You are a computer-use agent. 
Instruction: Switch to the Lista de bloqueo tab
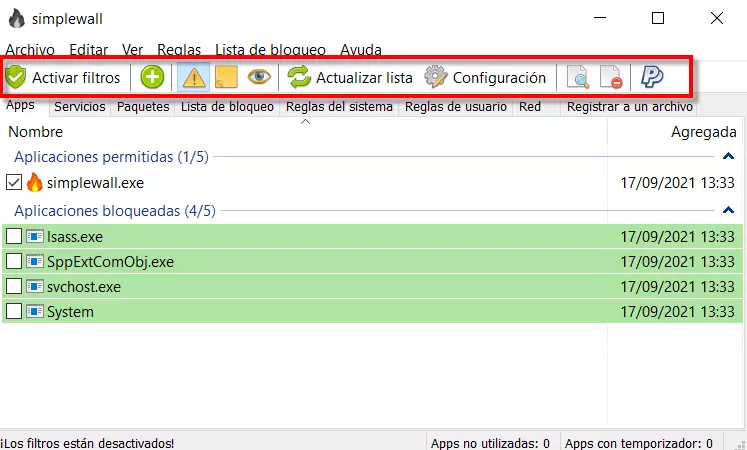[x=227, y=107]
